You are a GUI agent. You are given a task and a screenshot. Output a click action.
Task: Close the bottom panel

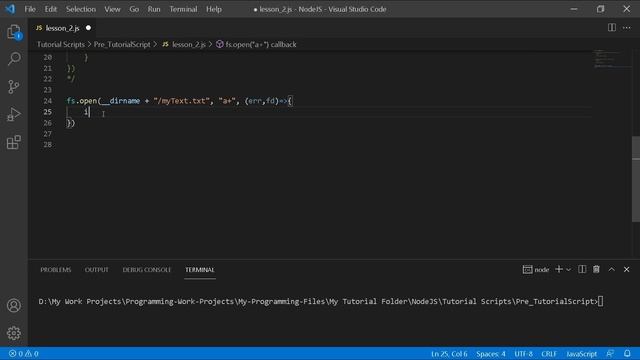click(x=627, y=269)
